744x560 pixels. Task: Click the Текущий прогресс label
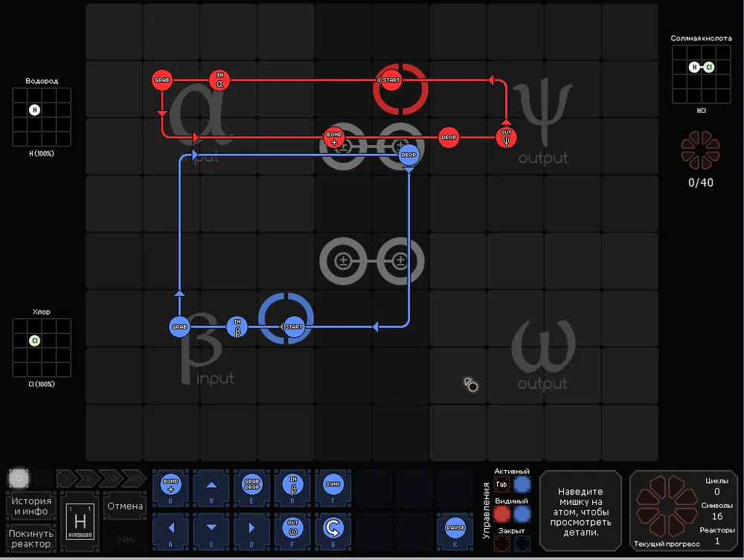(667, 544)
